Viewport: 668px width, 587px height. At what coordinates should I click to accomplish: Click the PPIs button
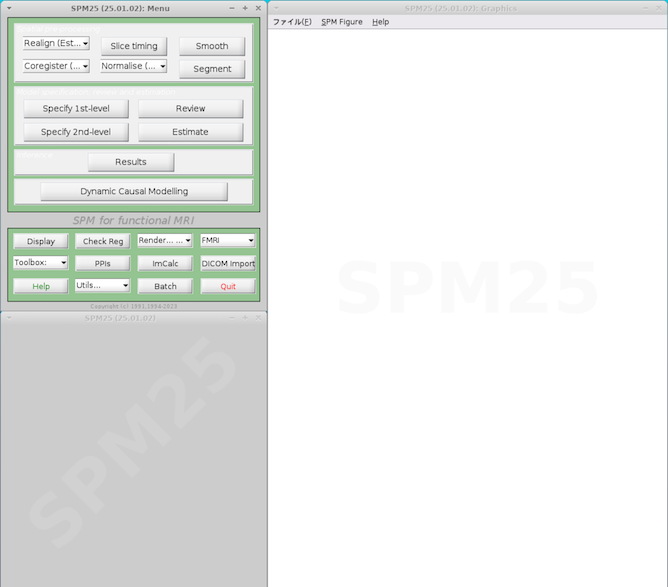pyautogui.click(x=103, y=264)
